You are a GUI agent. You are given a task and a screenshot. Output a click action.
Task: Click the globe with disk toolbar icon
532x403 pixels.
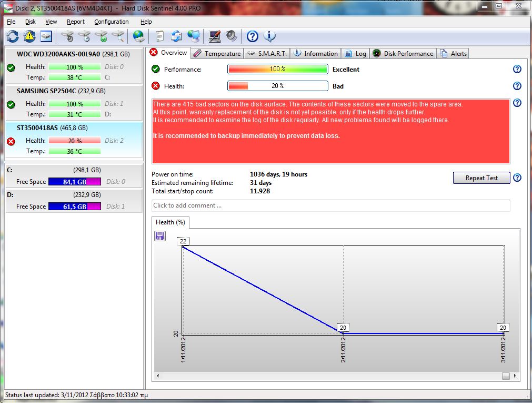tap(138, 36)
